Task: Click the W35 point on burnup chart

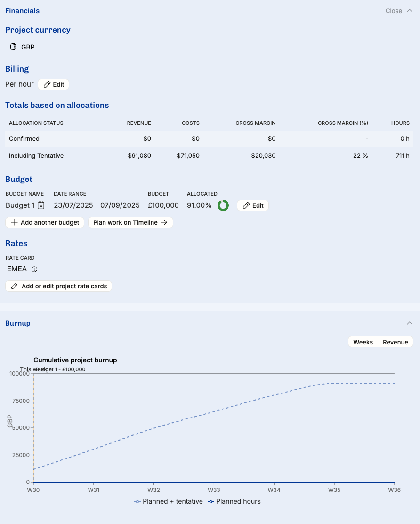Action: [334, 383]
